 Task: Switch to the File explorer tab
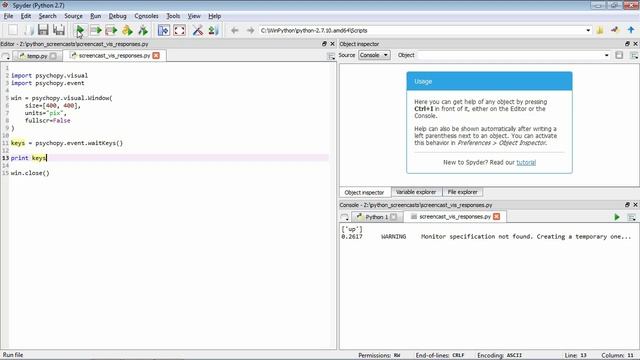(x=462, y=192)
